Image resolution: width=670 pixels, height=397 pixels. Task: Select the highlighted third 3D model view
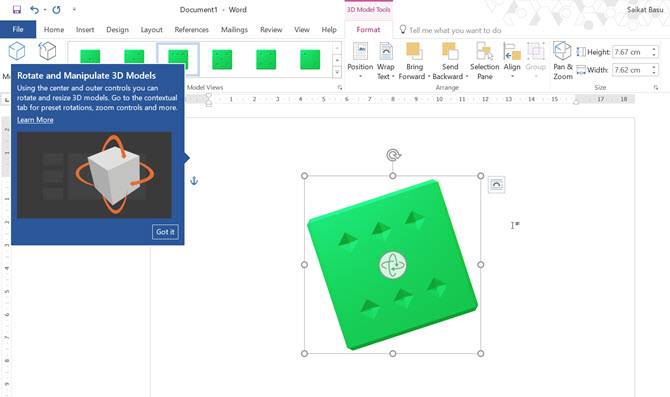click(x=178, y=59)
